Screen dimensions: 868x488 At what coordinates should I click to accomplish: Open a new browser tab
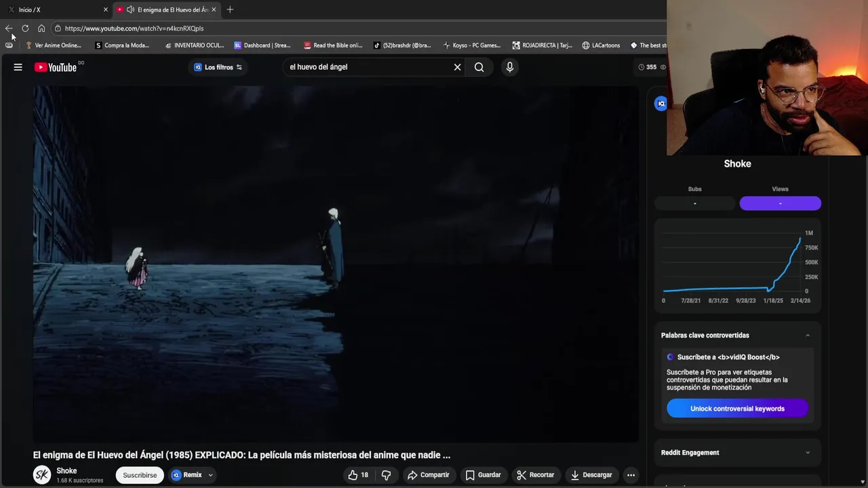(x=230, y=9)
